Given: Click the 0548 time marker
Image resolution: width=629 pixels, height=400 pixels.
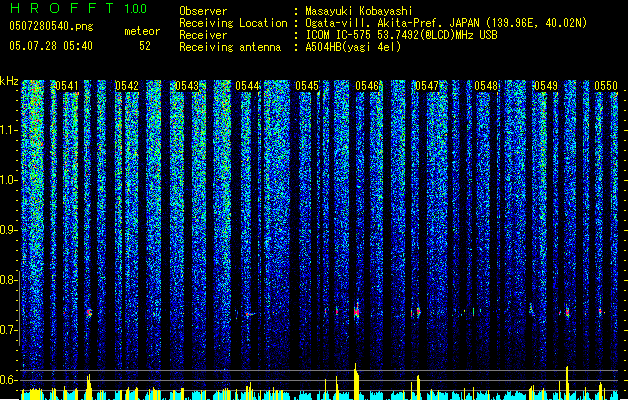Looking at the screenshot, I should [x=486, y=86].
